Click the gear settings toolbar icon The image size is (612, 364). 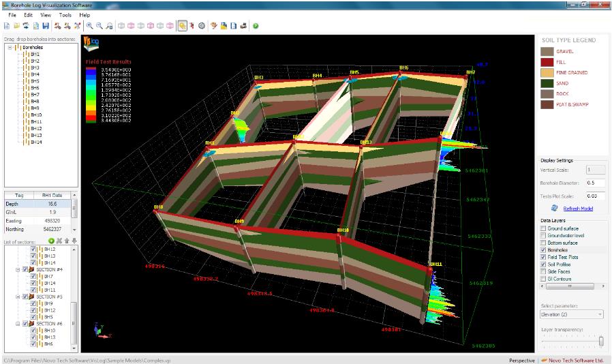tap(202, 25)
